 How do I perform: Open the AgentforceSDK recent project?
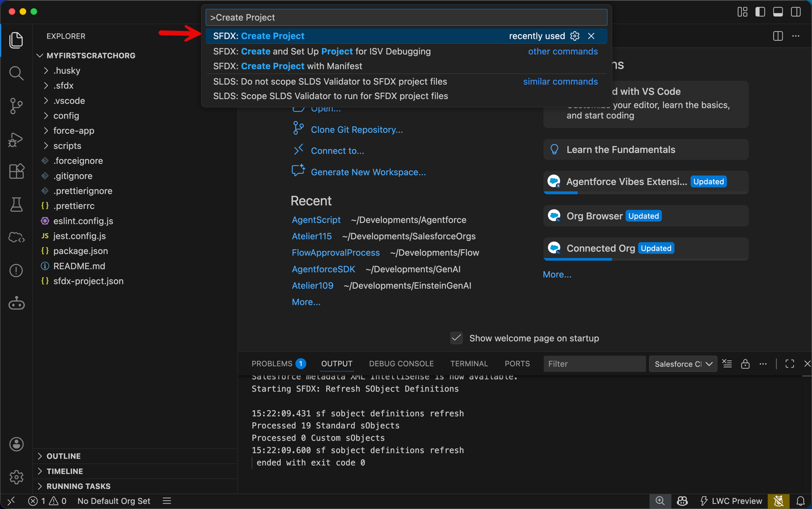point(323,269)
